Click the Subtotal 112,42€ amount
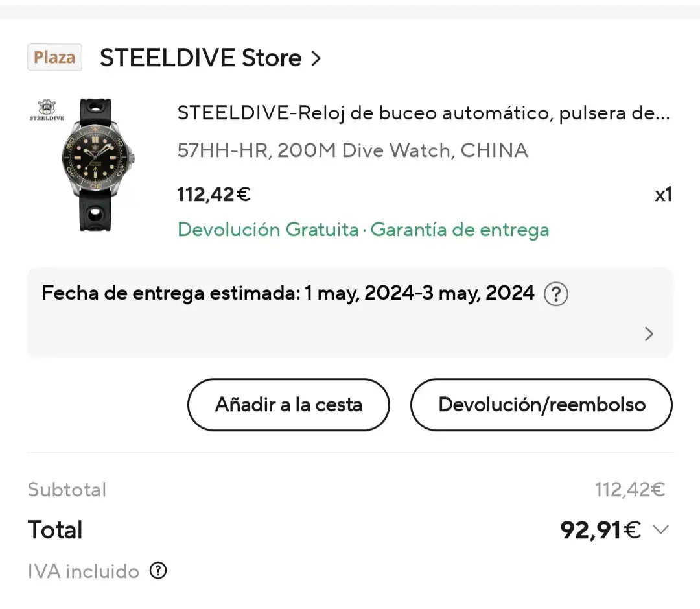The height and width of the screenshot is (609, 700). click(x=629, y=490)
